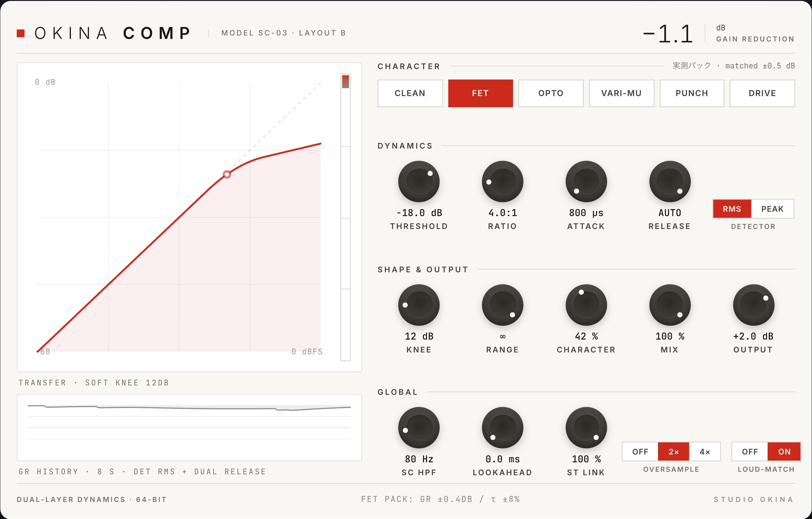Viewport: 812px width, 519px height.
Task: Click the Mix knob
Action: point(670,305)
